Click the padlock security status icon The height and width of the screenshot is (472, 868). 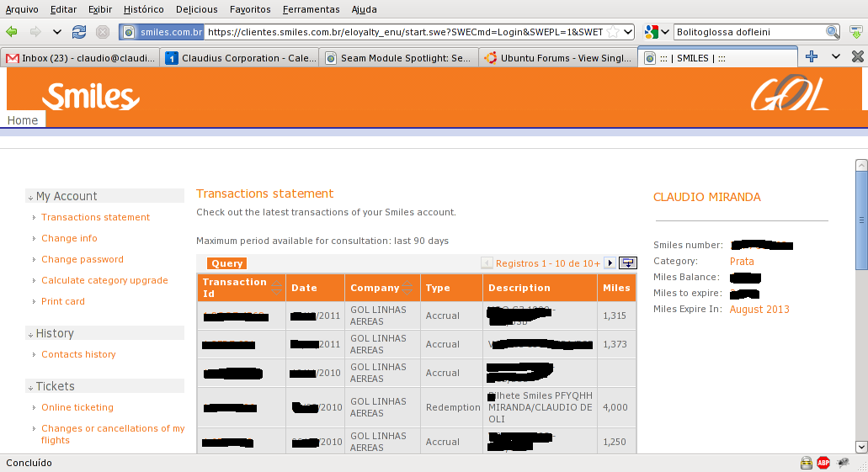[806, 463]
